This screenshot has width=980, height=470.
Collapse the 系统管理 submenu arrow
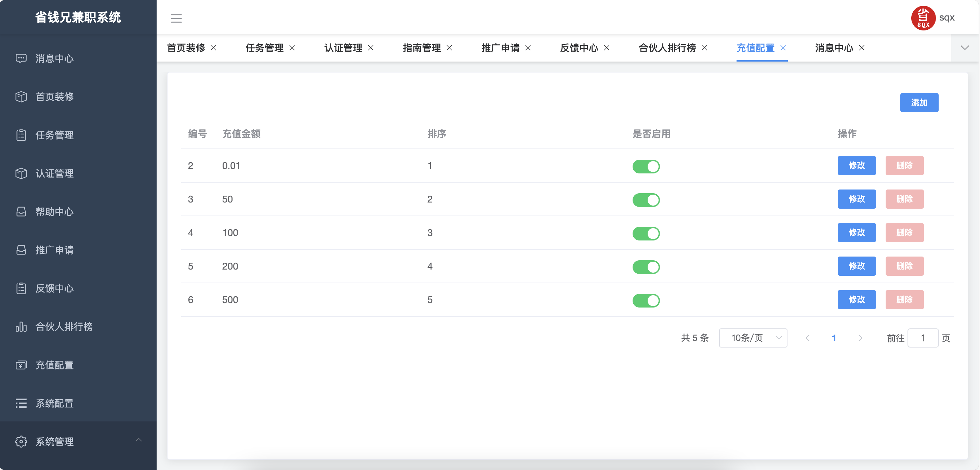139,440
